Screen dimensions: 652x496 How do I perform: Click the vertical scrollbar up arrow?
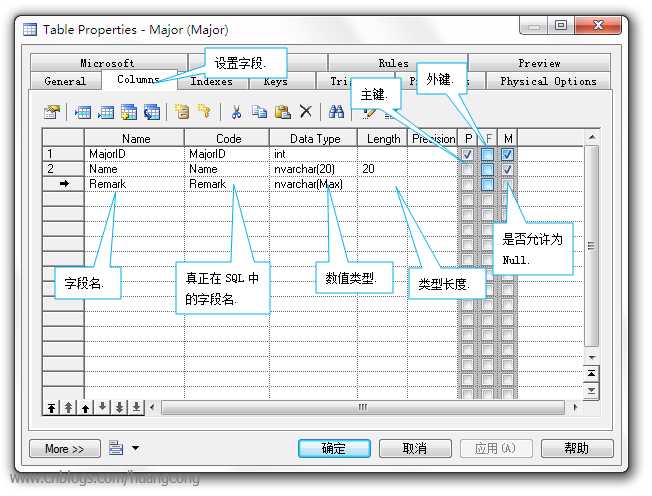pos(592,137)
